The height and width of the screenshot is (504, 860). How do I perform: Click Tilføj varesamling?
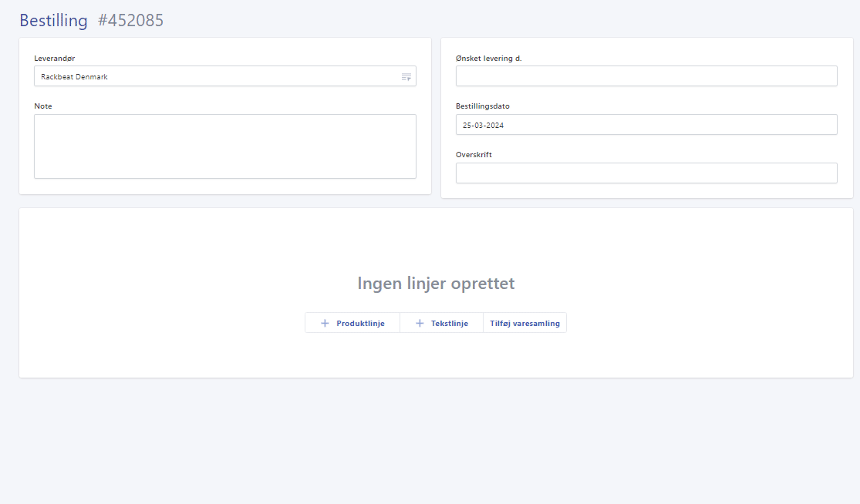[524, 323]
